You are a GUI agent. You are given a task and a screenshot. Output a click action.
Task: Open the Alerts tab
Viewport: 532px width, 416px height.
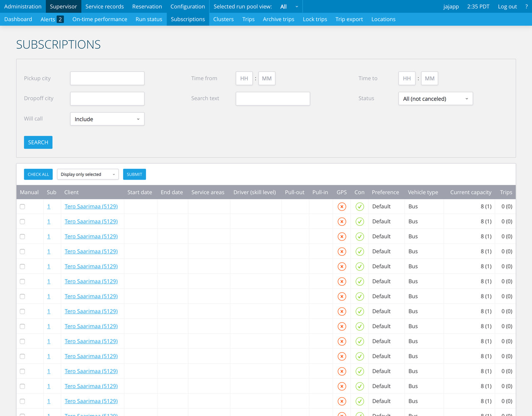[x=48, y=19]
